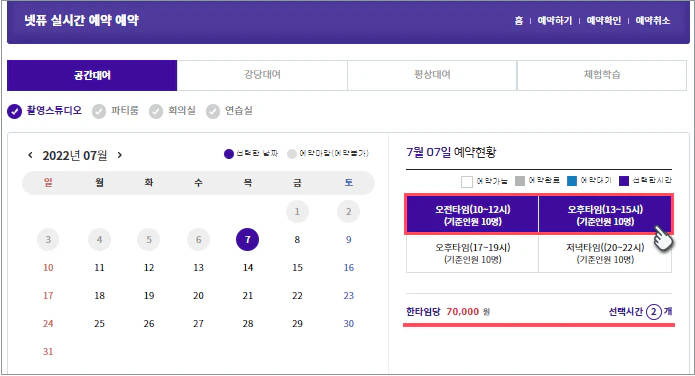
Task: Select the 29th in the calendar
Action: [297, 323]
